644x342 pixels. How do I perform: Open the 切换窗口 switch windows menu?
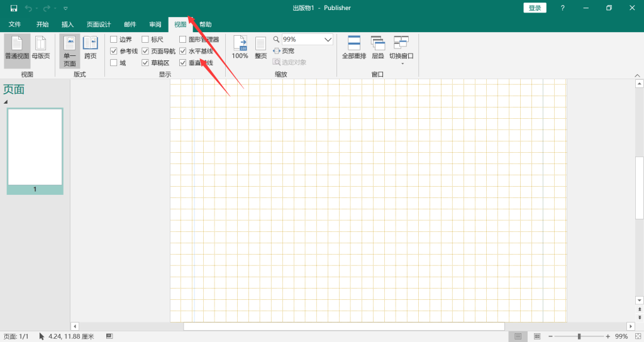click(401, 50)
